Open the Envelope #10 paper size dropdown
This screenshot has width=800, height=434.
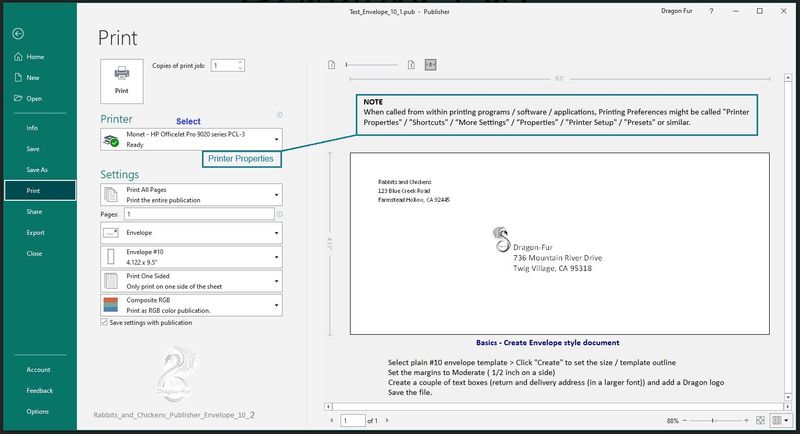(x=191, y=256)
